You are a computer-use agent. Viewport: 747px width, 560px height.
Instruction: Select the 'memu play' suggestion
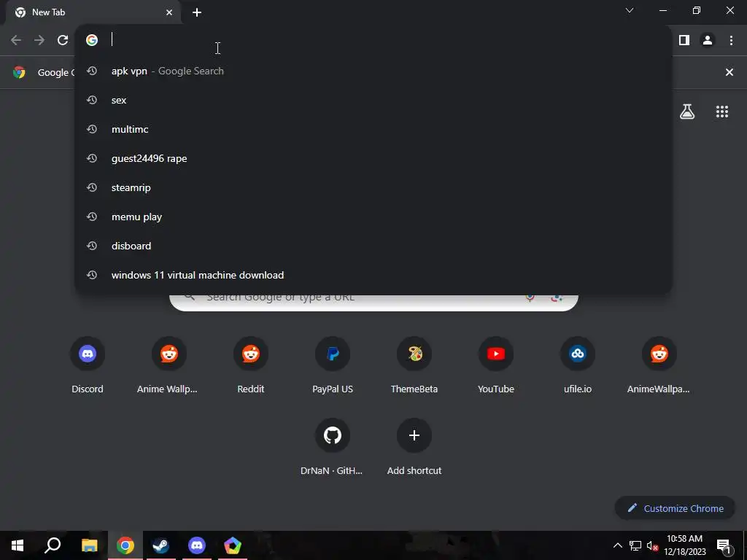pos(373,217)
